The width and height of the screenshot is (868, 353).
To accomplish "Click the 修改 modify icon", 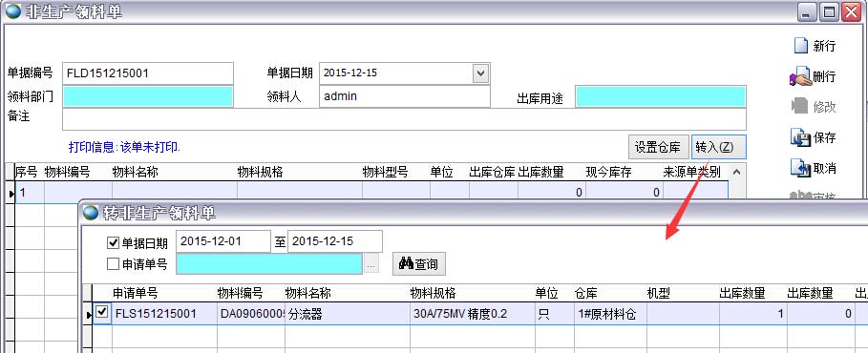I will 800,106.
